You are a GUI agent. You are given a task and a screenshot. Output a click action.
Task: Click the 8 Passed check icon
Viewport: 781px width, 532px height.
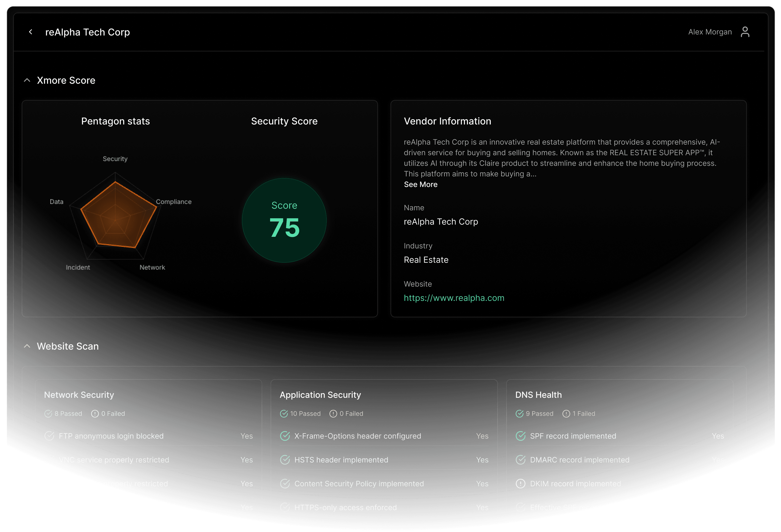coord(48,414)
